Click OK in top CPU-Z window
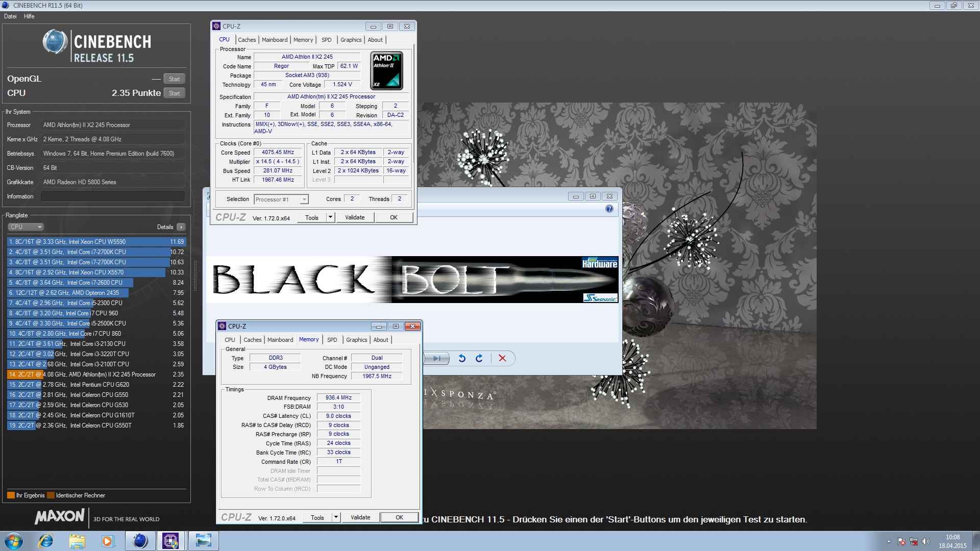 (394, 217)
